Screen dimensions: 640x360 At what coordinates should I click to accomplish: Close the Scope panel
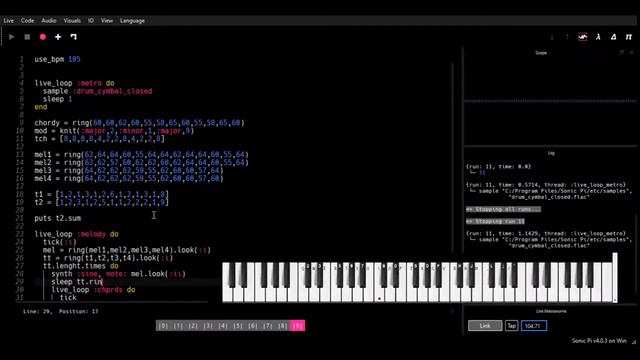point(631,53)
